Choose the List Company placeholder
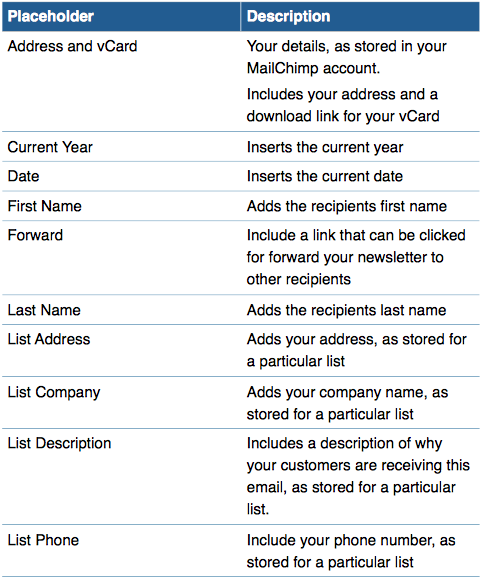Screen dimensions: 482x581 point(54,392)
